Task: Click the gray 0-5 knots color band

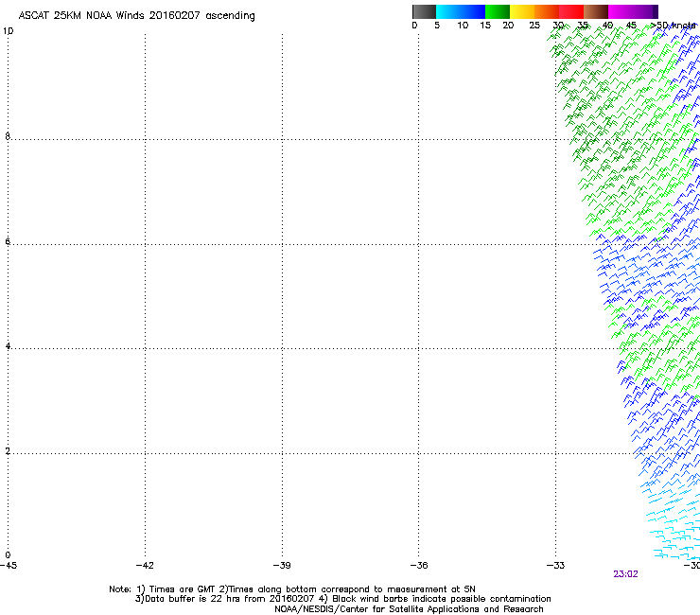Action: [x=424, y=11]
